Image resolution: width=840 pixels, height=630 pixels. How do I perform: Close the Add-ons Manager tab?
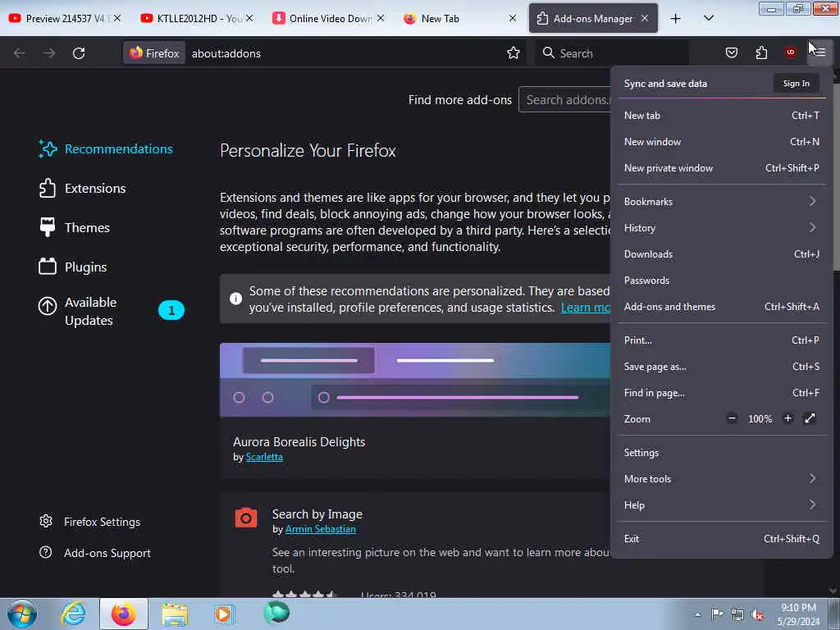click(x=645, y=18)
